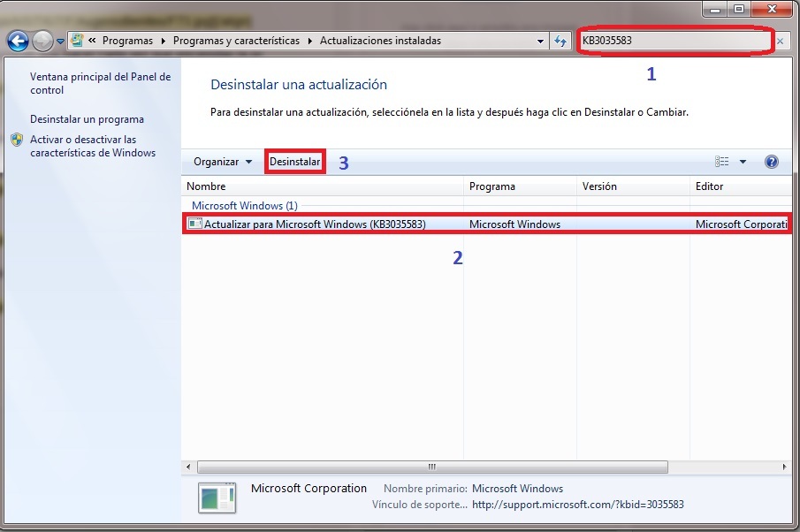Screen dimensions: 800x532
Task: Select Actualizar para Microsoft Windows (KB3035583) row
Action: pyautogui.click(x=486, y=224)
